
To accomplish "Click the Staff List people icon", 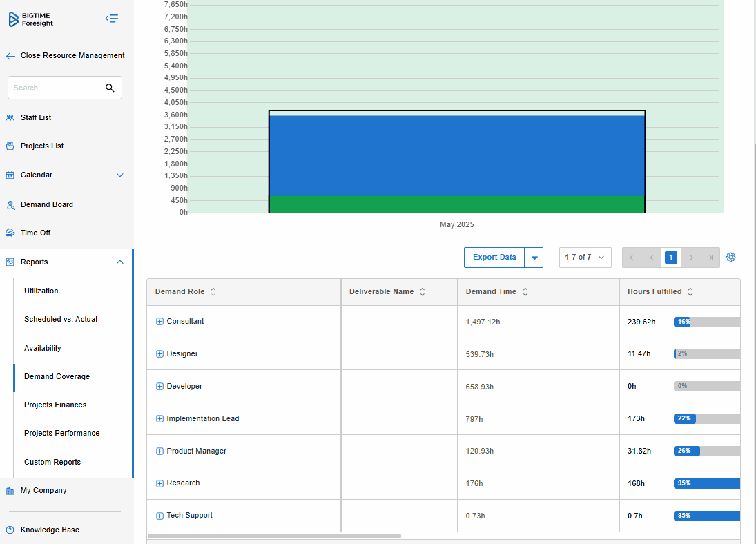I will click(x=10, y=117).
